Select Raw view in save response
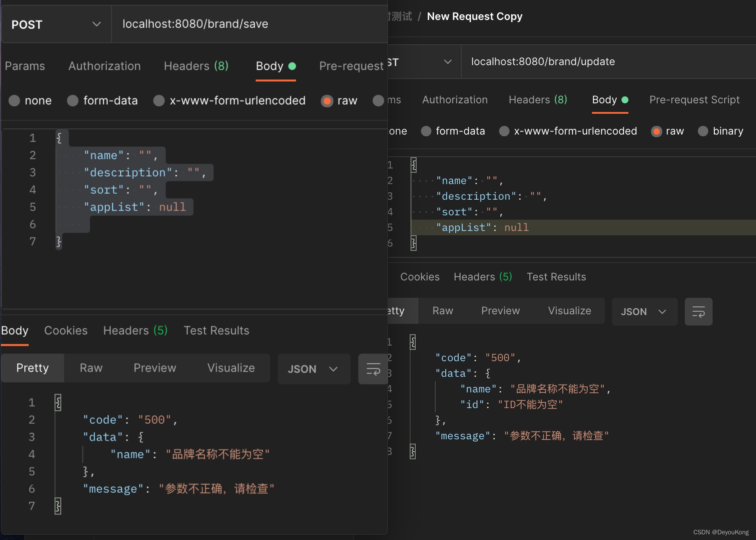This screenshot has width=756, height=540. pos(91,368)
